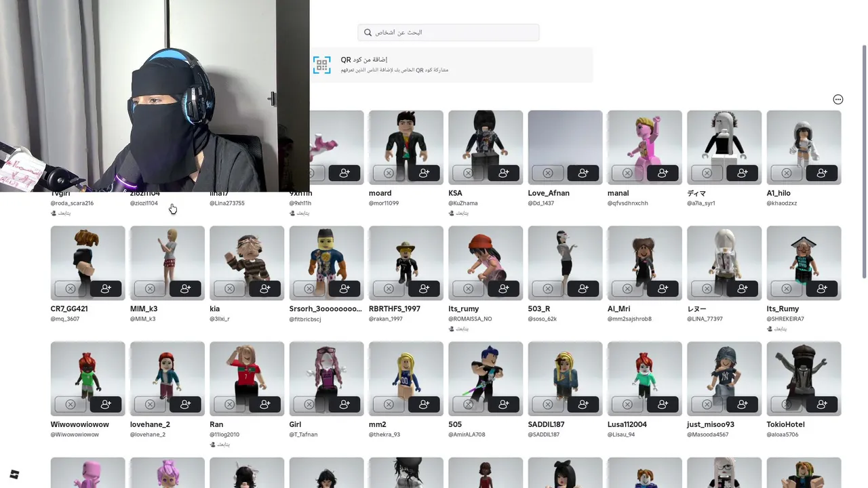Open the CR7_GG421 profile name
868x488 pixels.
pyautogui.click(x=69, y=308)
